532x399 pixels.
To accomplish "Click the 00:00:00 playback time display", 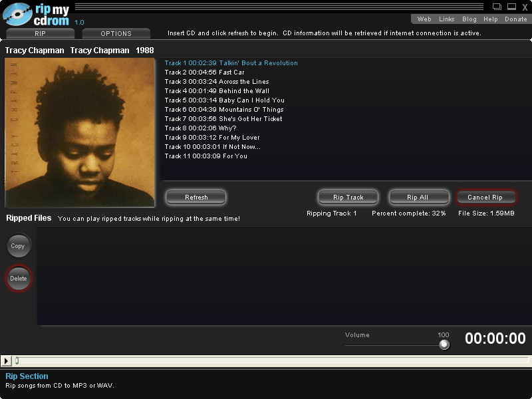I will pyautogui.click(x=495, y=338).
